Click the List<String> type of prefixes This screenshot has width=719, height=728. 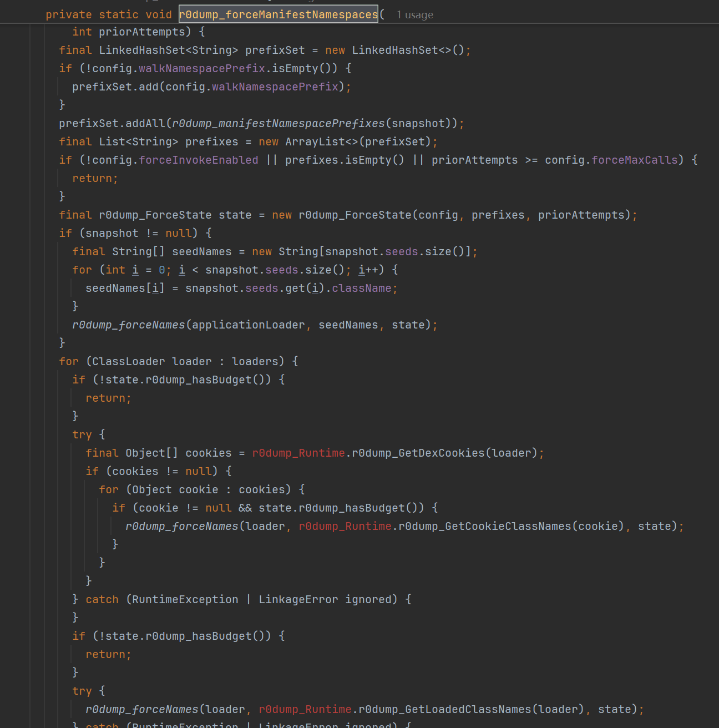click(x=139, y=142)
